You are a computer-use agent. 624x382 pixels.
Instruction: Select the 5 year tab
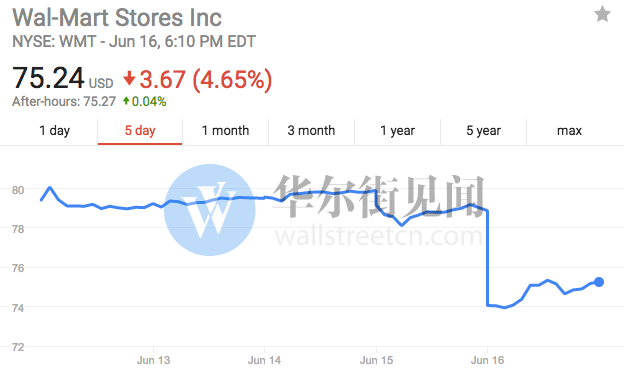pos(484,131)
